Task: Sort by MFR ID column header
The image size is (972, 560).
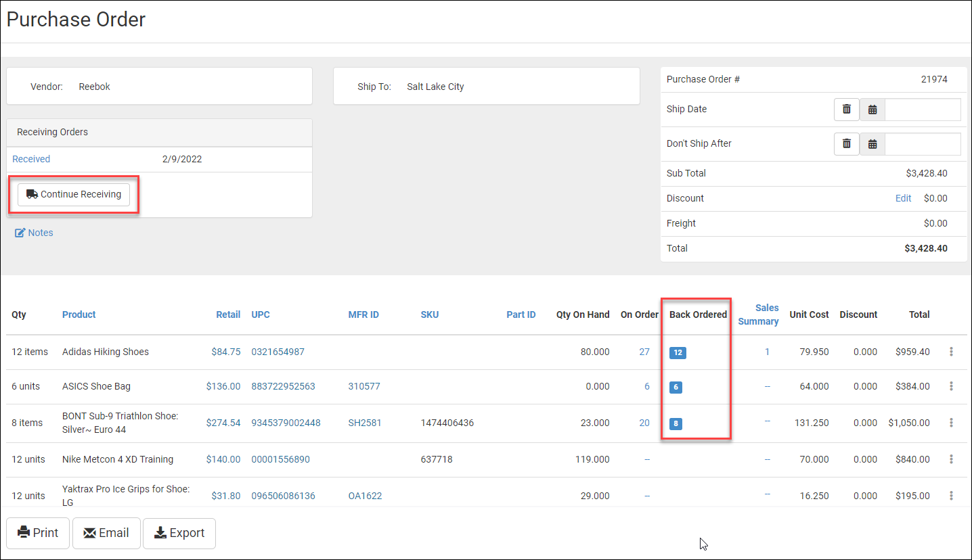Action: [x=363, y=314]
